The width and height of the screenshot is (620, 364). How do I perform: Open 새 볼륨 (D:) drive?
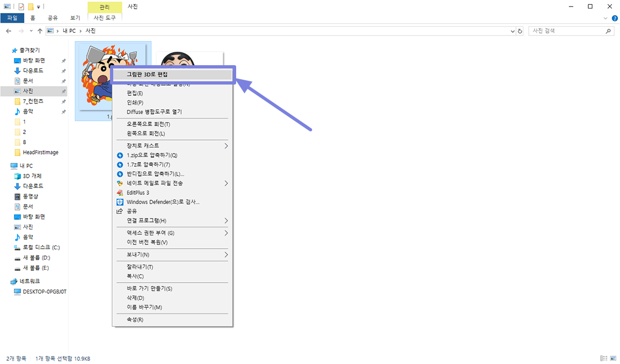36,258
